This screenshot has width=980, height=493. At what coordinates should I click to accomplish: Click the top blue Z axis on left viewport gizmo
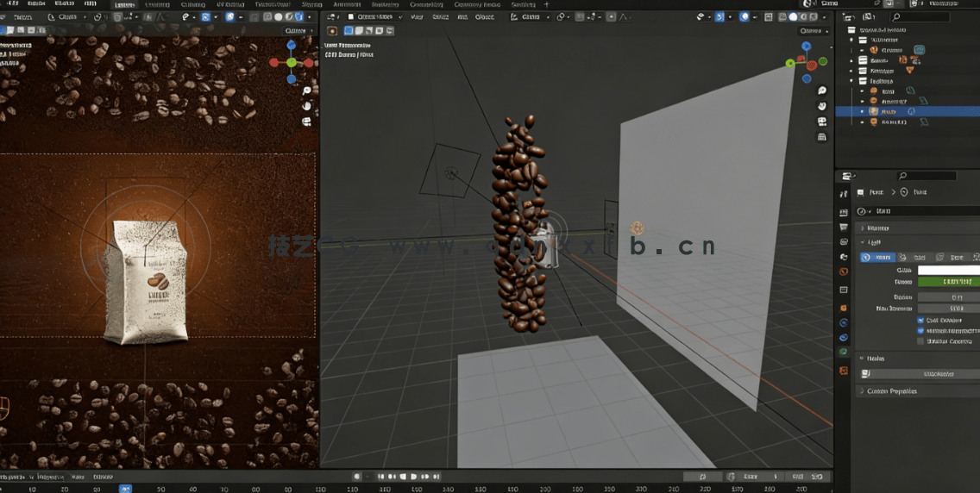pos(292,46)
